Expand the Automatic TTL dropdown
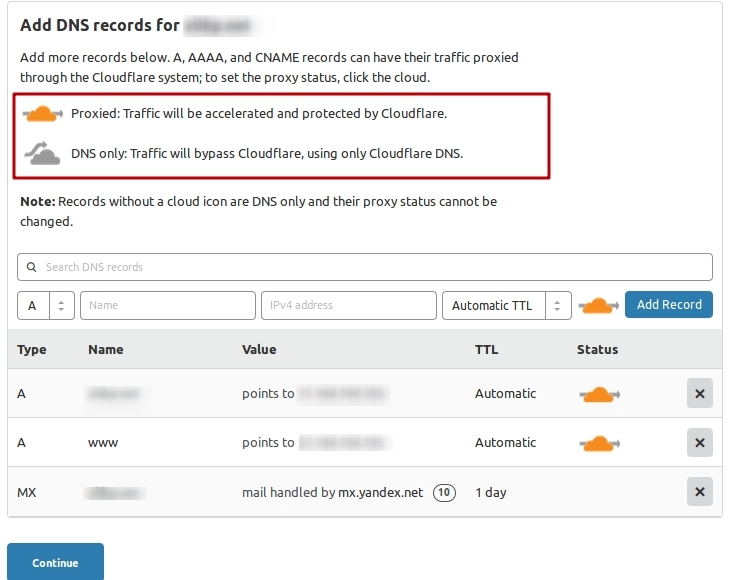 click(506, 305)
